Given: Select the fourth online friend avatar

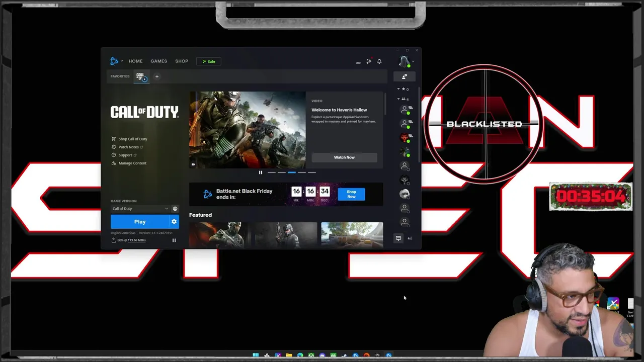Looking at the screenshot, I should click(405, 152).
